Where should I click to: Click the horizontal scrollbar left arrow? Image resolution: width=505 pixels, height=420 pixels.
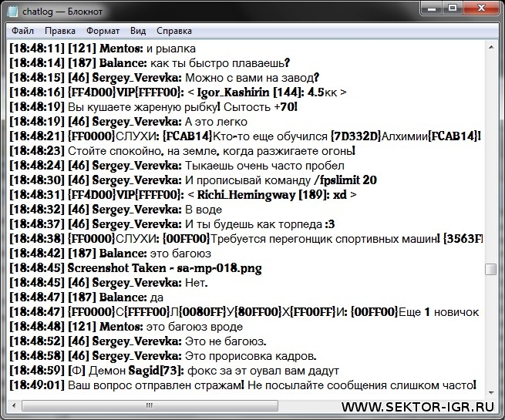pos(14,405)
